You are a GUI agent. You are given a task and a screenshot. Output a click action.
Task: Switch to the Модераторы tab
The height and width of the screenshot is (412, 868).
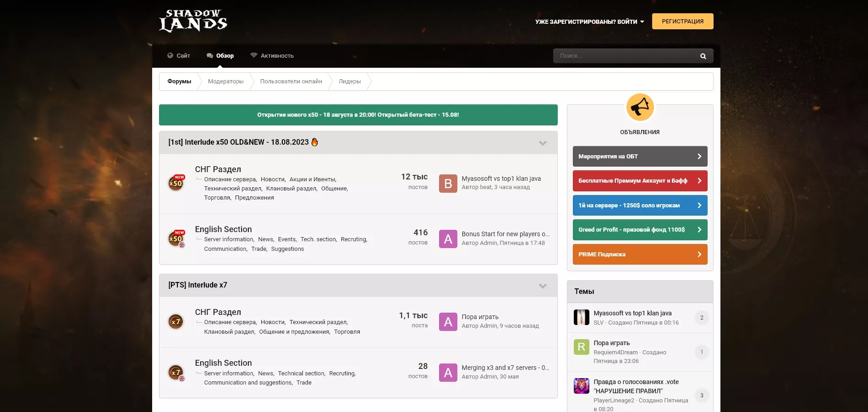click(x=225, y=81)
